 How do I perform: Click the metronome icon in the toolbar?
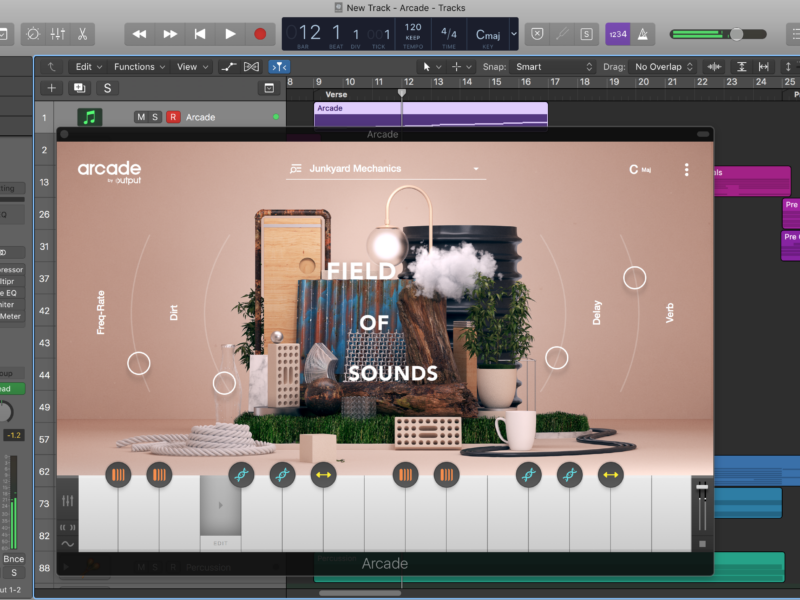[x=643, y=34]
